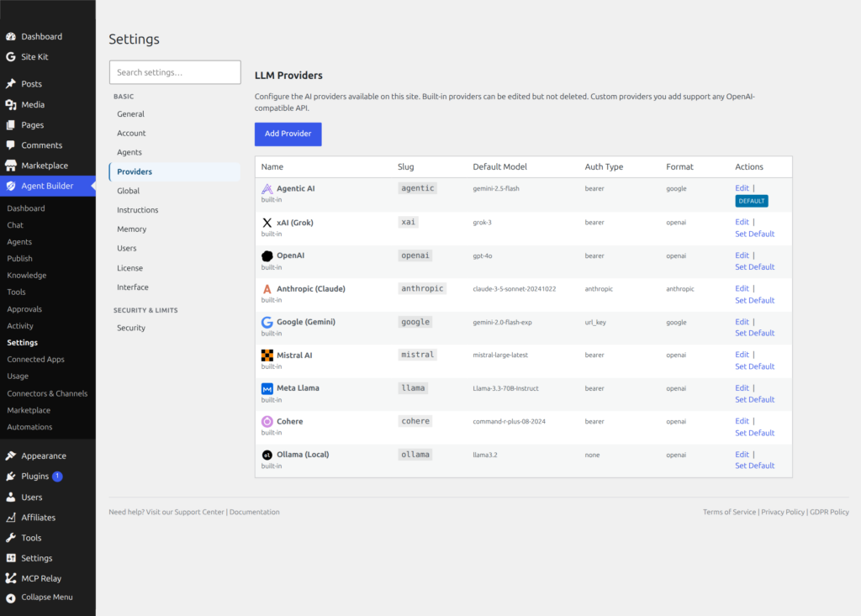Set Ollama (Local) as default provider
Viewport: 861px width, 616px height.
tap(754, 466)
